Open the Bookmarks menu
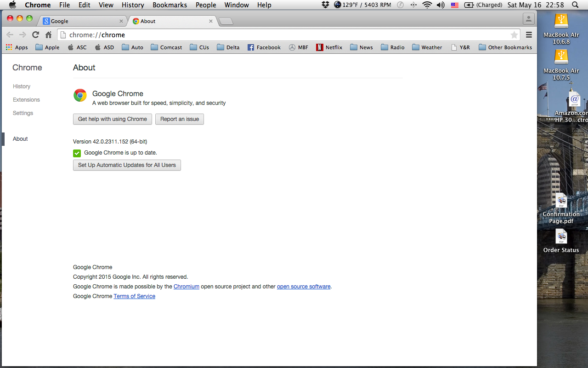The height and width of the screenshot is (368, 588). [x=170, y=5]
